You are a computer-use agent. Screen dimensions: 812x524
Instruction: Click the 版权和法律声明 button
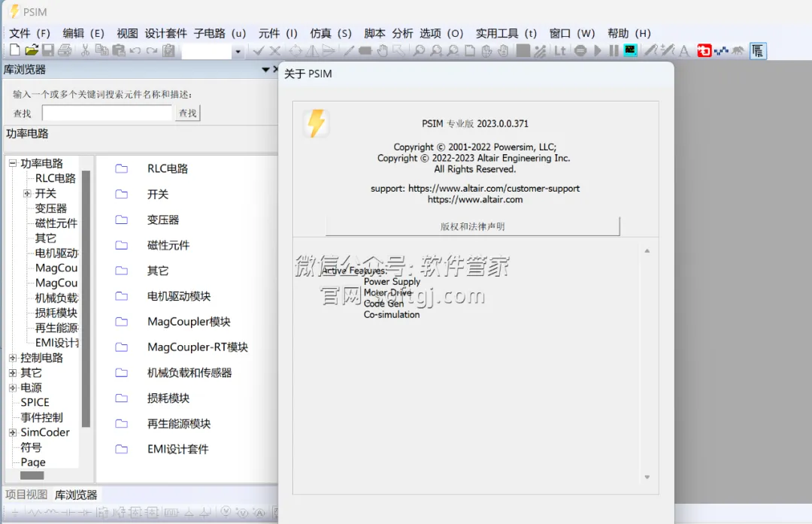tap(472, 226)
